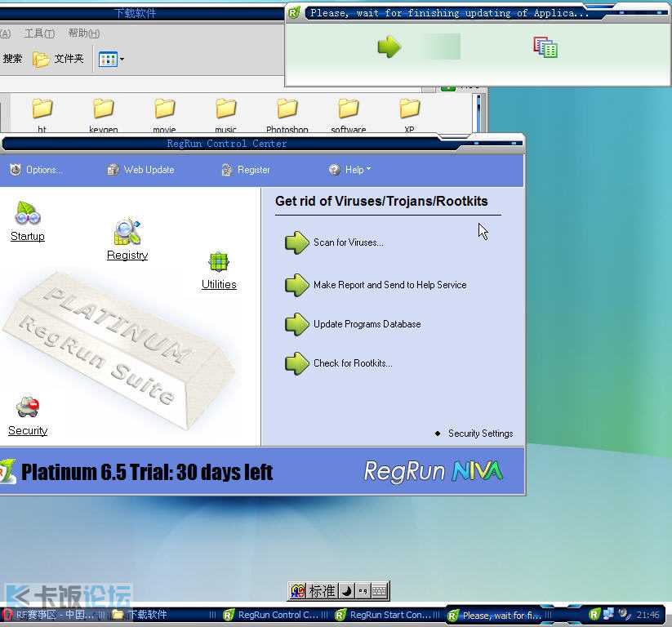Click Register in the top bar
Viewport: 672px width, 627px height.
point(246,170)
